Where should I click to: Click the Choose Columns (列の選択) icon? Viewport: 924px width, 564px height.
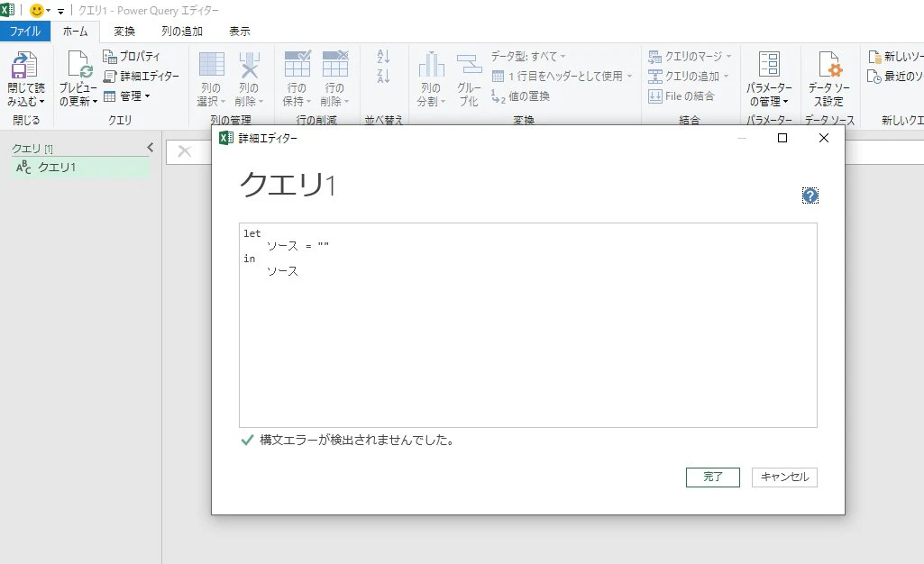pyautogui.click(x=211, y=64)
